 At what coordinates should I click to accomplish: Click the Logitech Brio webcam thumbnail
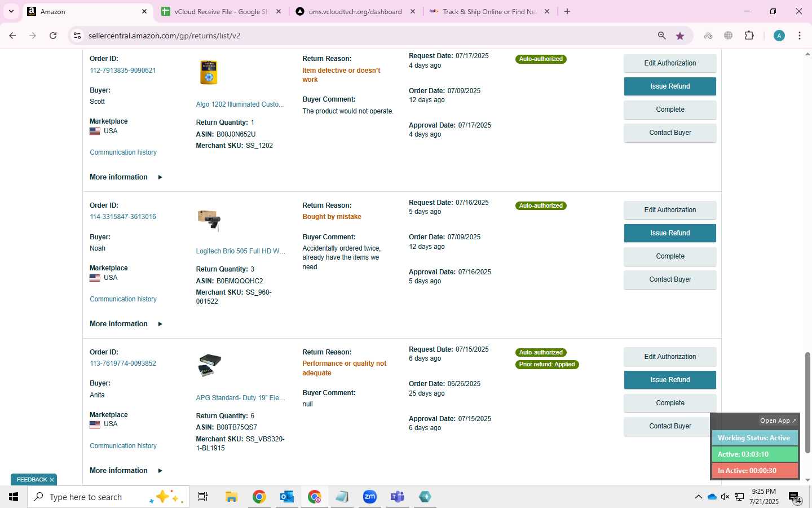point(209,220)
